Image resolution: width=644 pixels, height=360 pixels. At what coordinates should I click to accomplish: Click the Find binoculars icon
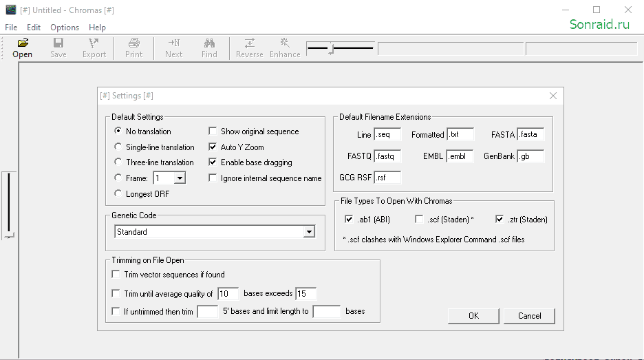[x=209, y=43]
